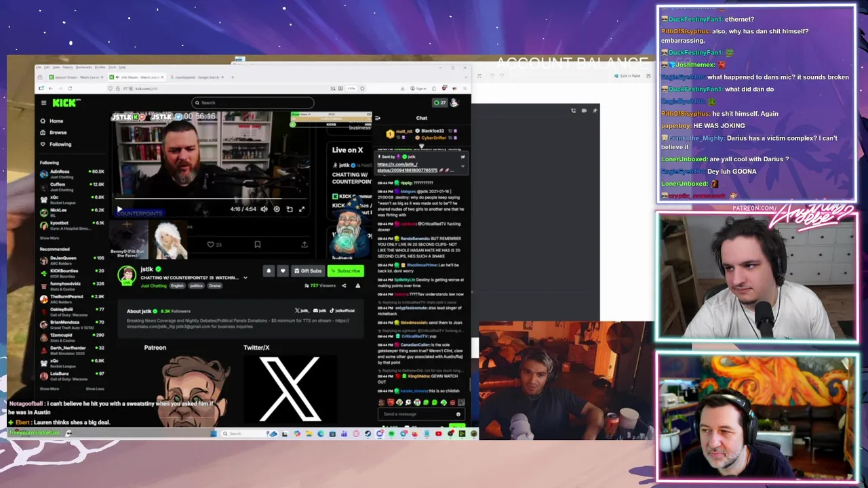Image resolution: width=868 pixels, height=488 pixels.
Task: Toggle the notification bell for jstlk
Action: [269, 271]
